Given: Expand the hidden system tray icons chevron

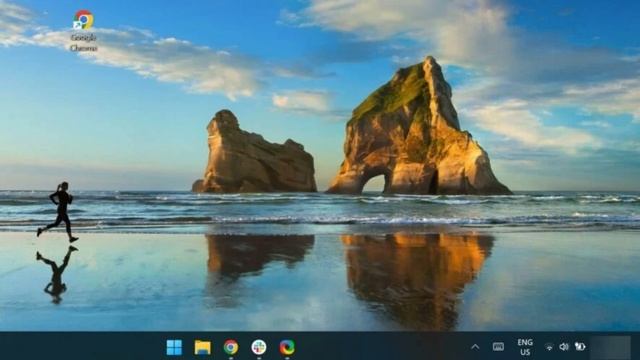Looking at the screenshot, I should [475, 347].
